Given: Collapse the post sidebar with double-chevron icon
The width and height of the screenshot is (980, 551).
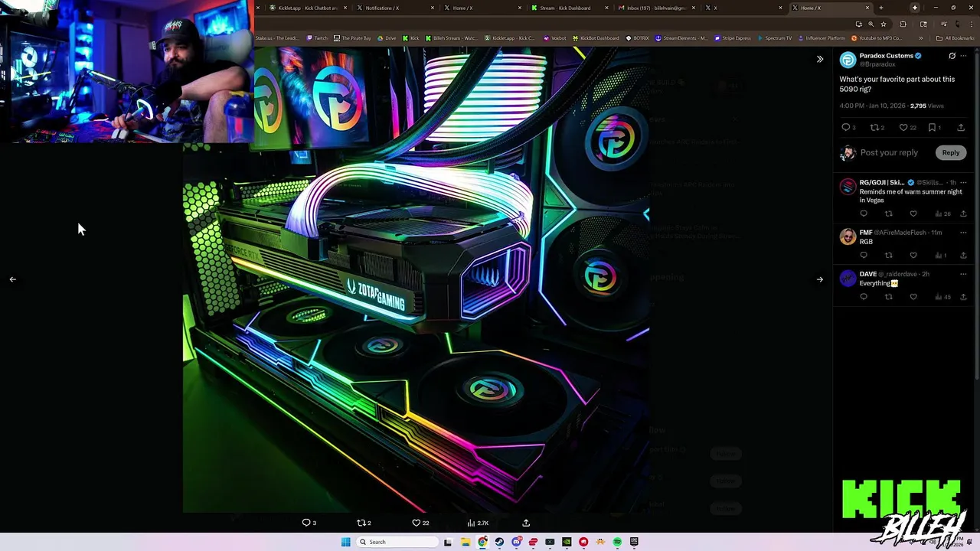Looking at the screenshot, I should pyautogui.click(x=819, y=59).
